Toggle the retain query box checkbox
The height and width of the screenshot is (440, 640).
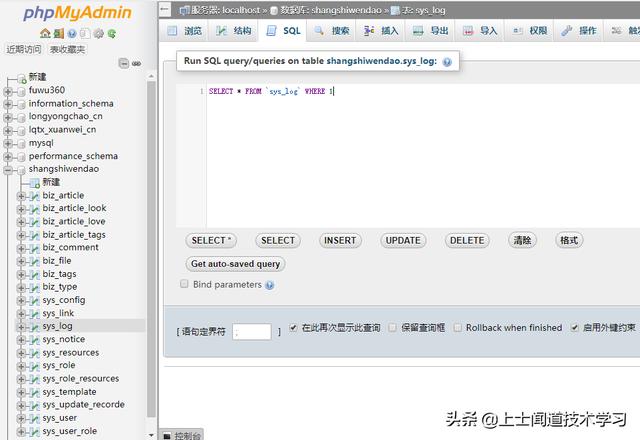(x=392, y=327)
